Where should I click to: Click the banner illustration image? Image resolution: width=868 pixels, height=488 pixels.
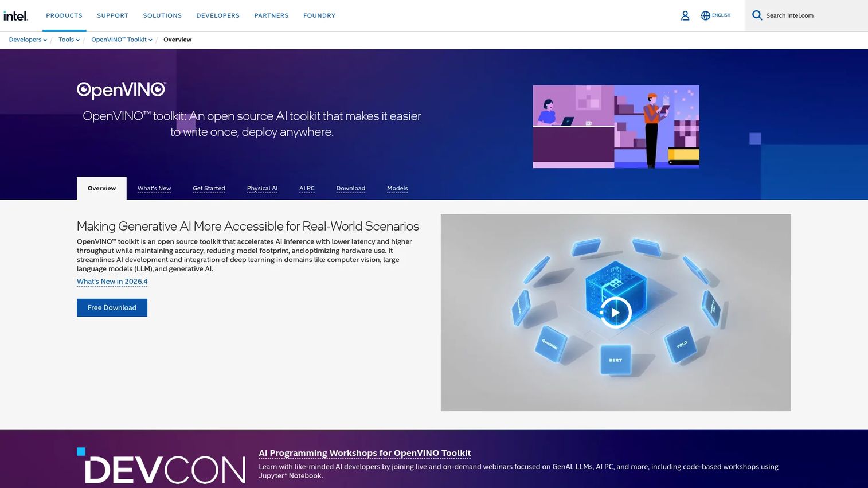(616, 127)
